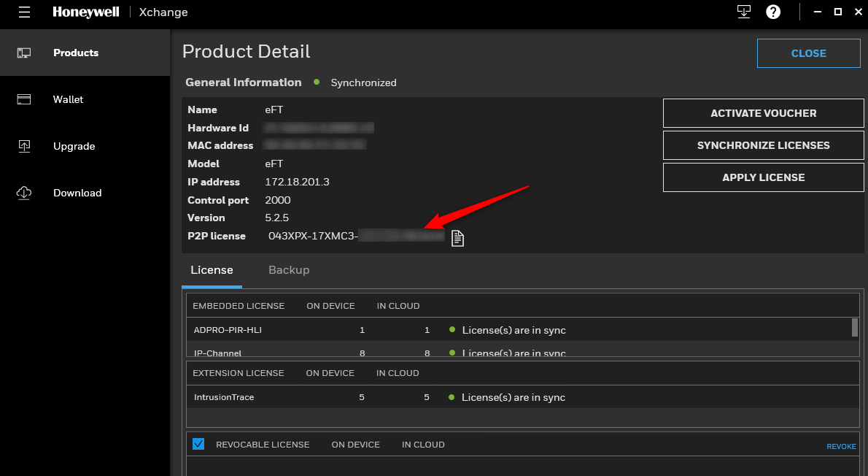Click the embedded license list scrollbar
Screen dimensions: 868x476
click(855, 328)
